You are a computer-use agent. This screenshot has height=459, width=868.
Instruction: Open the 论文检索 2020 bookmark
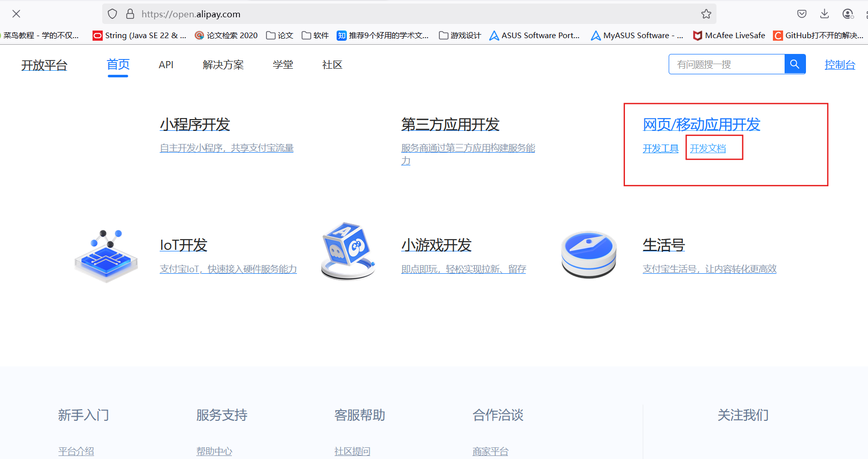226,35
